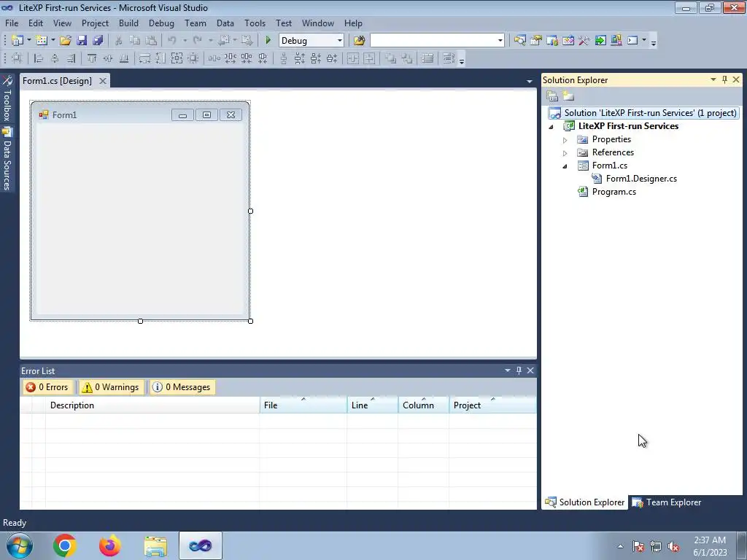This screenshot has width=747, height=560.
Task: Click Make Horizontal Spacing Equal icon
Action: [214, 58]
